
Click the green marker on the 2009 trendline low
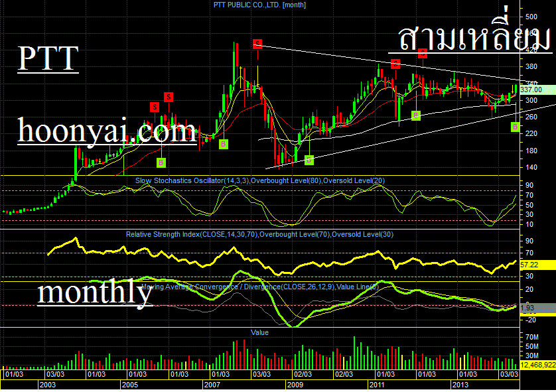pyautogui.click(x=309, y=161)
